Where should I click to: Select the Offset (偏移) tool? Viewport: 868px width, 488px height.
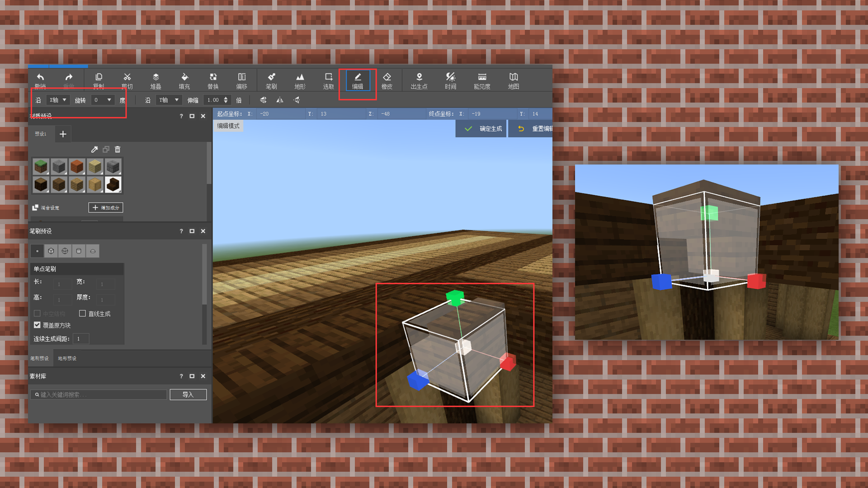coord(242,80)
